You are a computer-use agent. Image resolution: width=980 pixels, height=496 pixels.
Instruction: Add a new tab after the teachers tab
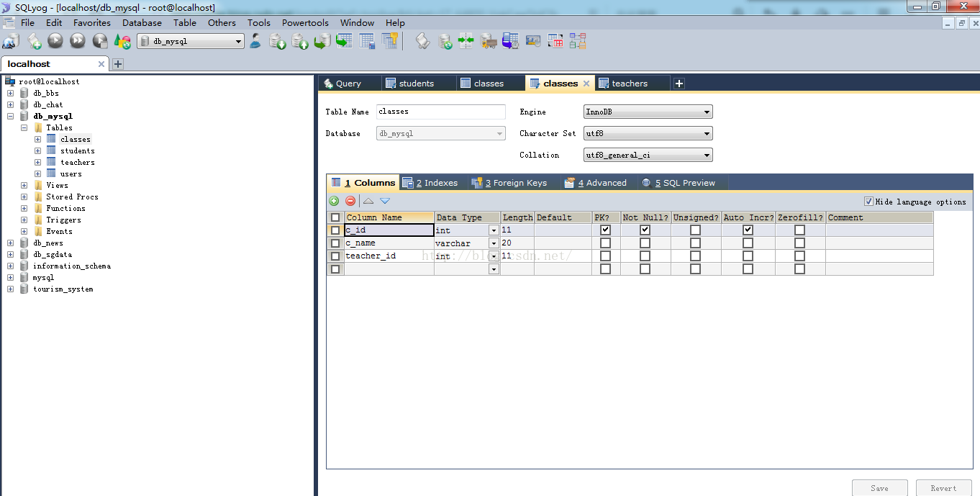tap(679, 84)
